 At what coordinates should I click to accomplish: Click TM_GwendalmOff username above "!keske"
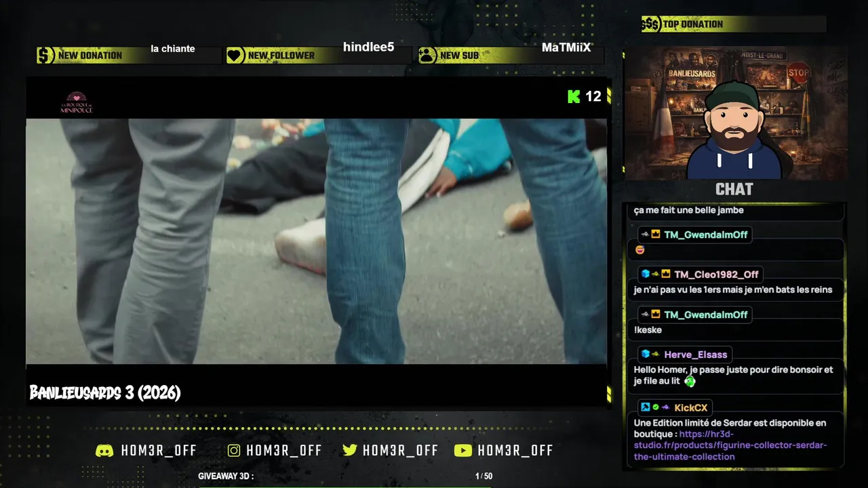tap(706, 314)
